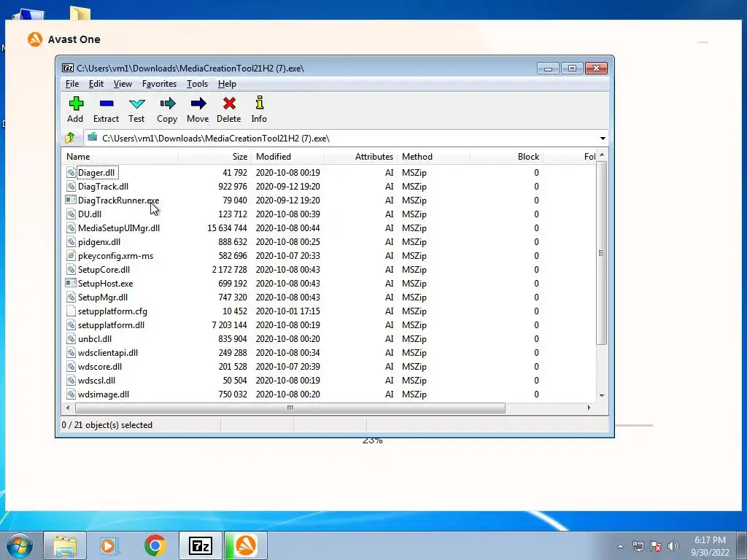Click the Delete toolbar icon

[229, 104]
